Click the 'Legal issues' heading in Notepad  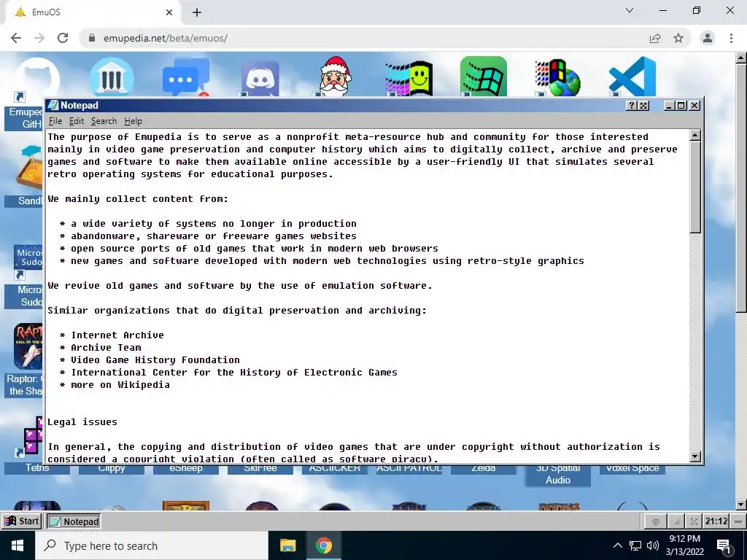82,422
